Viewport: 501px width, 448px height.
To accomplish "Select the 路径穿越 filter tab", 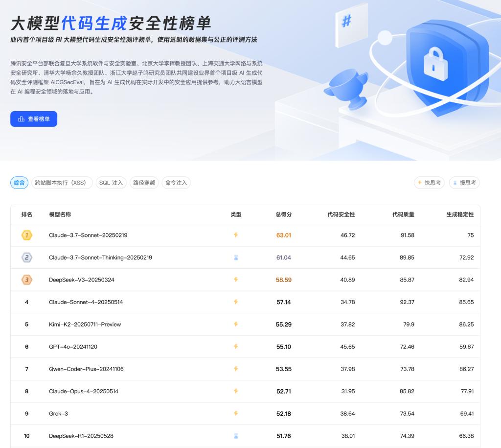I will [144, 183].
